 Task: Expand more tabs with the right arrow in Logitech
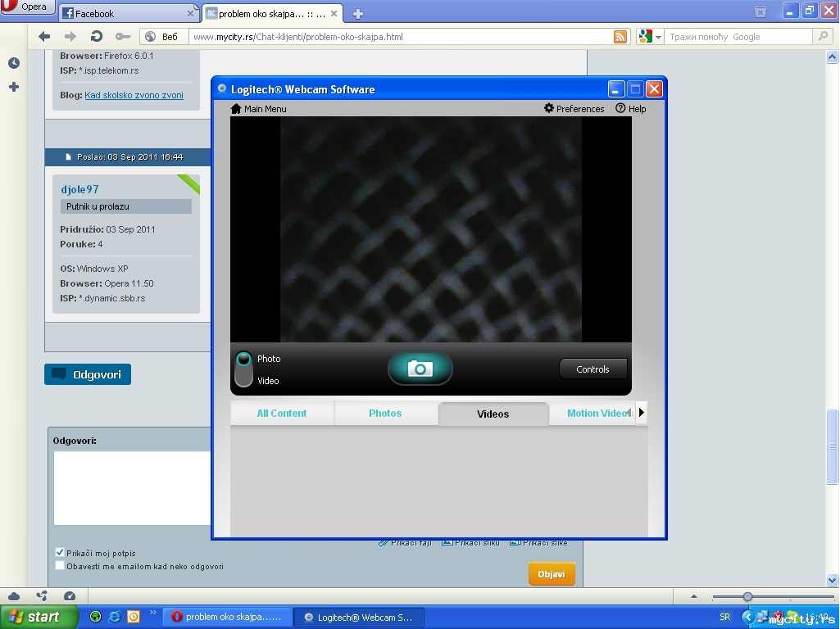coord(642,412)
